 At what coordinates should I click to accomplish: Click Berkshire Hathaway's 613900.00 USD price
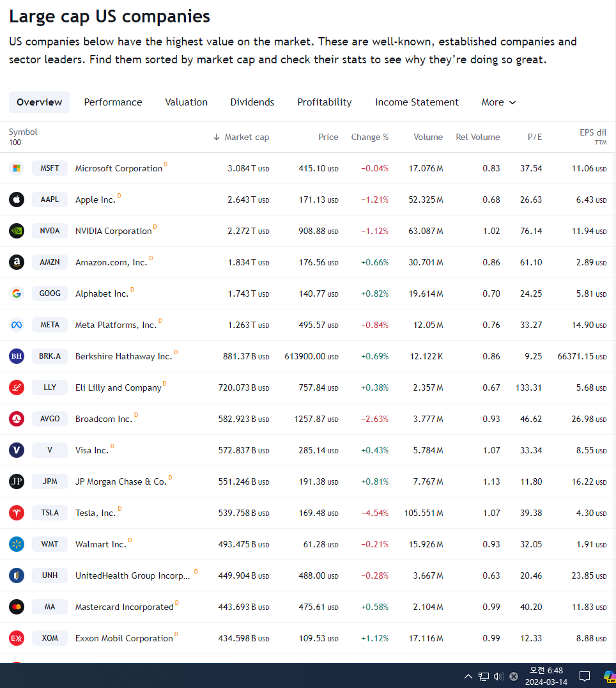311,356
